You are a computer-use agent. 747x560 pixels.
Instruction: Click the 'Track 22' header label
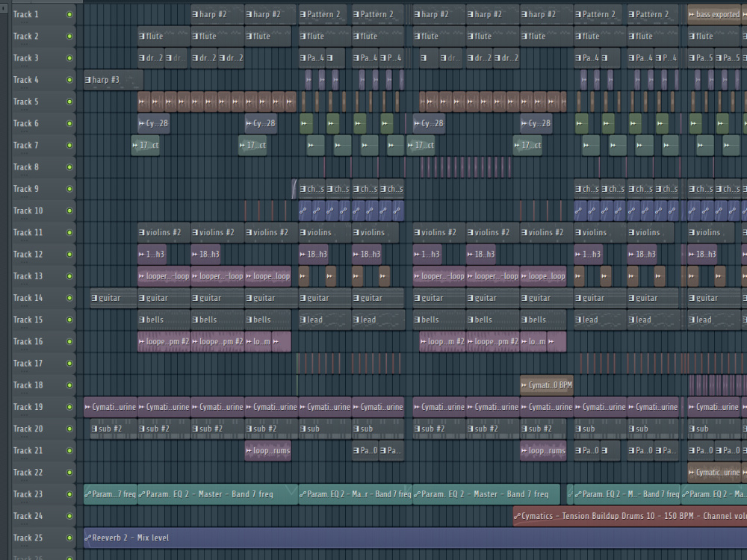point(28,473)
